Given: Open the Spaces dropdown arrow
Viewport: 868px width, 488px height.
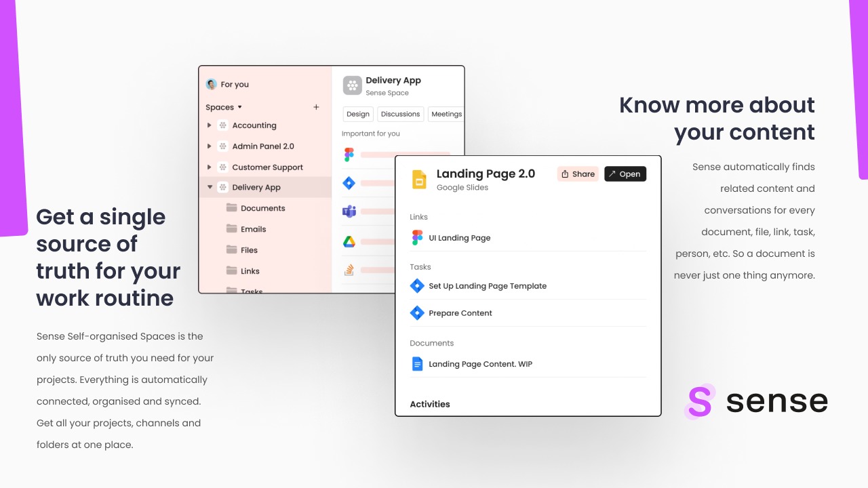Looking at the screenshot, I should [239, 107].
